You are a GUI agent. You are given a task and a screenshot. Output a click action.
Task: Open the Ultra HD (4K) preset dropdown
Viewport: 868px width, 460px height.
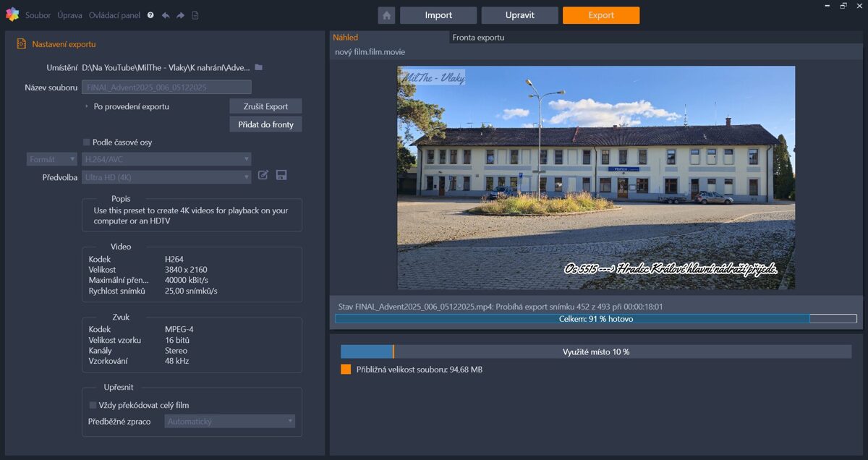pyautogui.click(x=166, y=177)
